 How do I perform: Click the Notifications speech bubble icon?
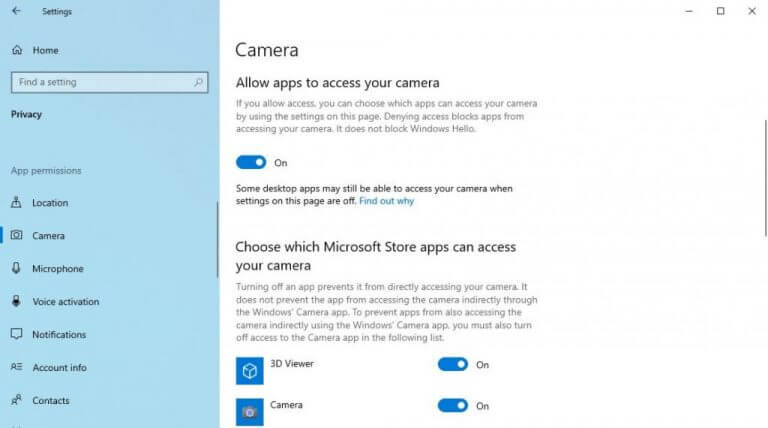pyautogui.click(x=17, y=334)
